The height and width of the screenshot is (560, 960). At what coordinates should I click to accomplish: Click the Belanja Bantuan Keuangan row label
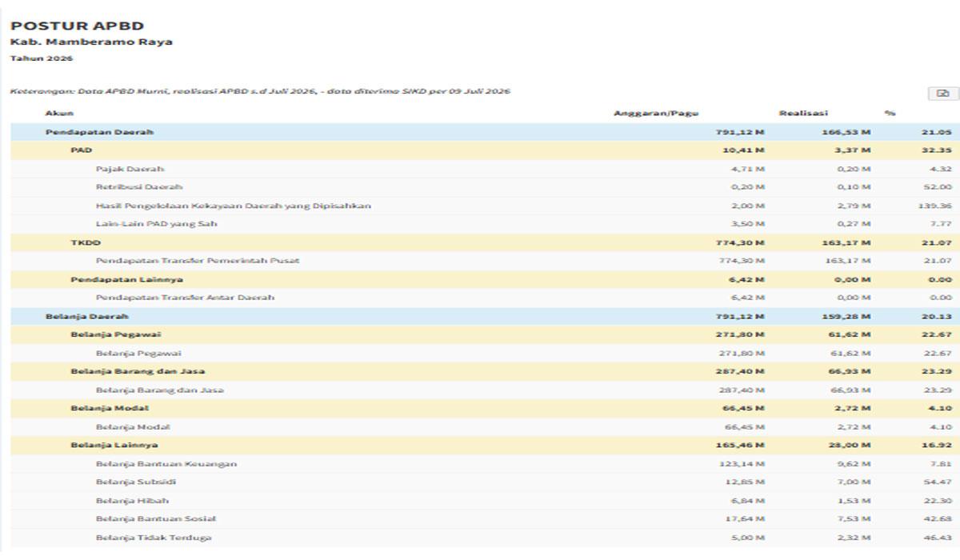click(166, 463)
